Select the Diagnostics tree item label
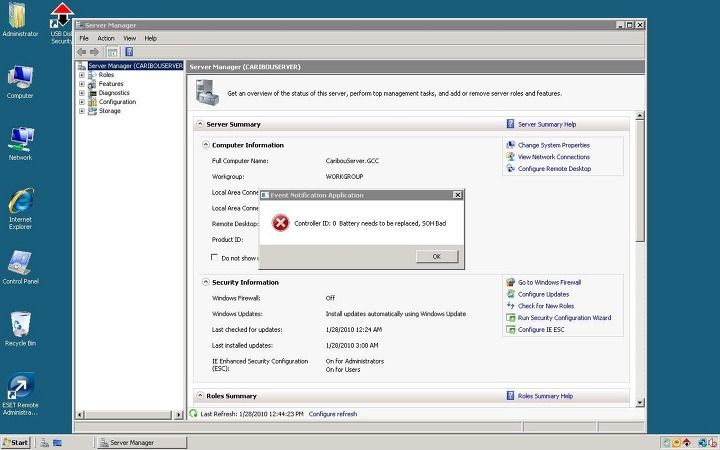This screenshot has width=720, height=450. click(114, 93)
